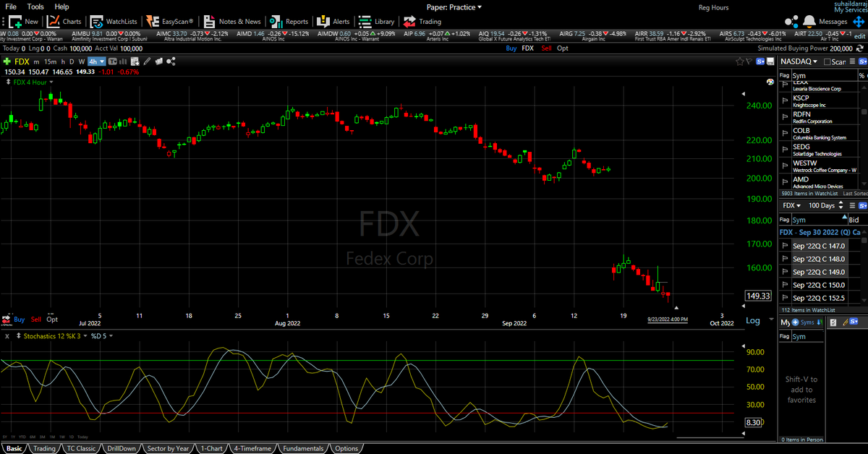This screenshot has width=868, height=454.
Task: Switch to the Options layout tab
Action: [346, 448]
